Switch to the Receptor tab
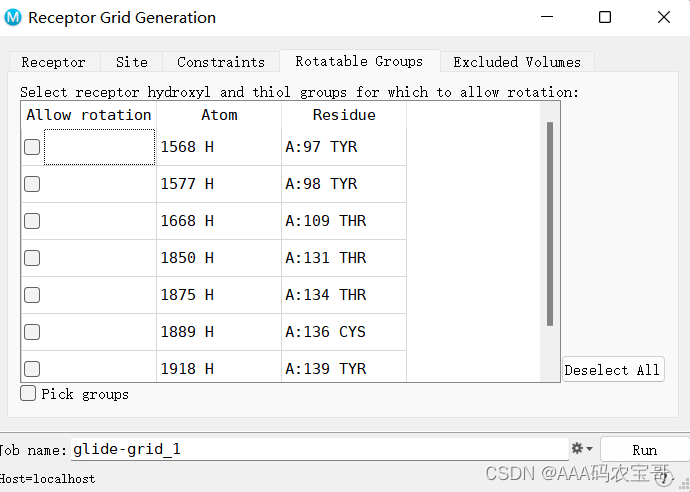Image resolution: width=690 pixels, height=492 pixels. 54,62
